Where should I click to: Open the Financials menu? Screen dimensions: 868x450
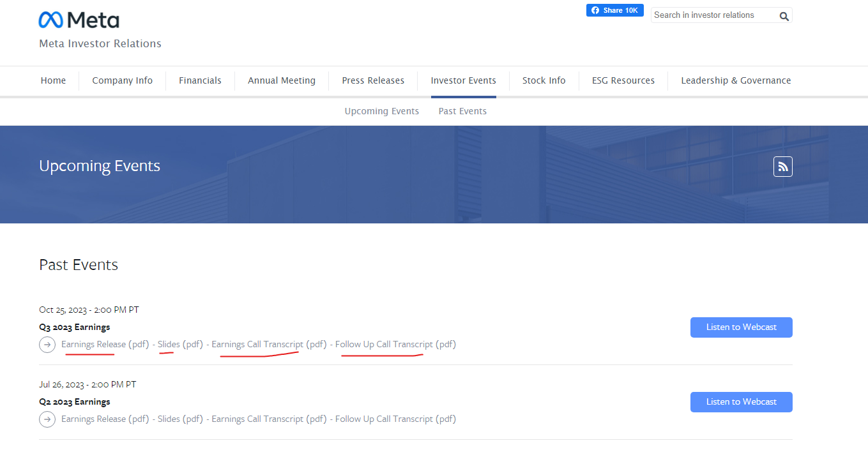click(200, 80)
